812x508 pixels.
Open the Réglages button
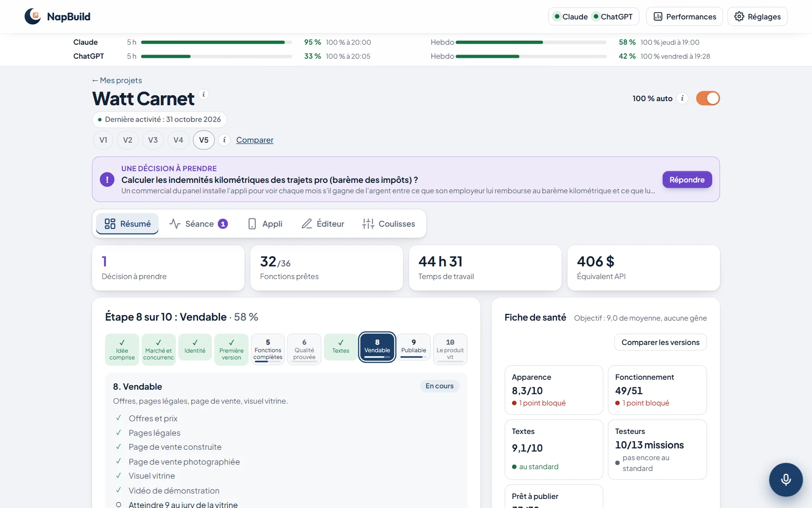pos(757,17)
